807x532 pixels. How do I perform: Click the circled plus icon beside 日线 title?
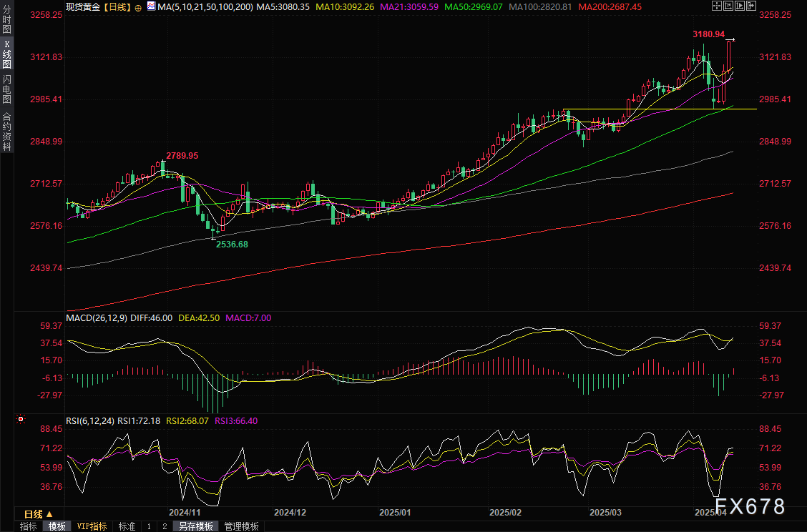tap(138, 6)
